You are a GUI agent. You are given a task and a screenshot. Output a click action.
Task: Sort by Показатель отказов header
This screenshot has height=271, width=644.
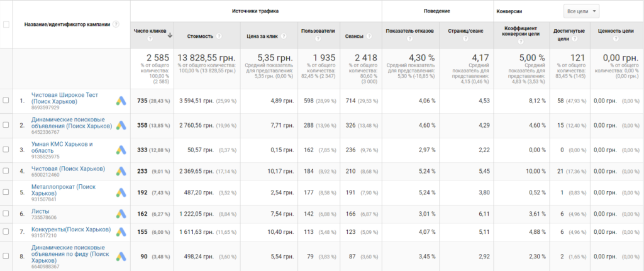(409, 31)
